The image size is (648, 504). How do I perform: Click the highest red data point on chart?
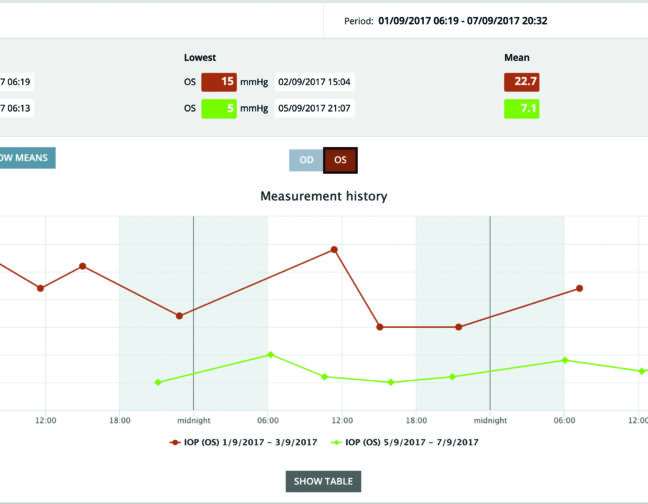334,250
